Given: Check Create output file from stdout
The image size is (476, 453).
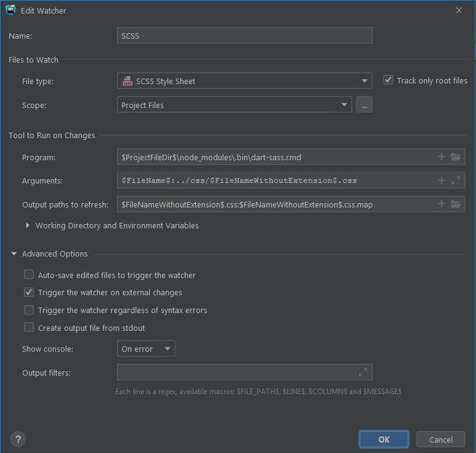Looking at the screenshot, I should click(x=29, y=328).
